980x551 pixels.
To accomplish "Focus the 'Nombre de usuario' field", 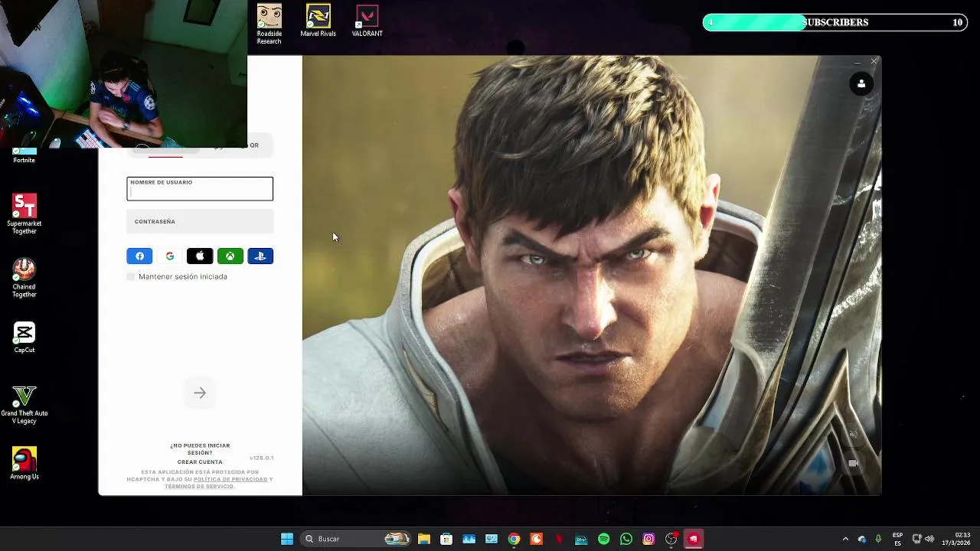I will pyautogui.click(x=200, y=189).
